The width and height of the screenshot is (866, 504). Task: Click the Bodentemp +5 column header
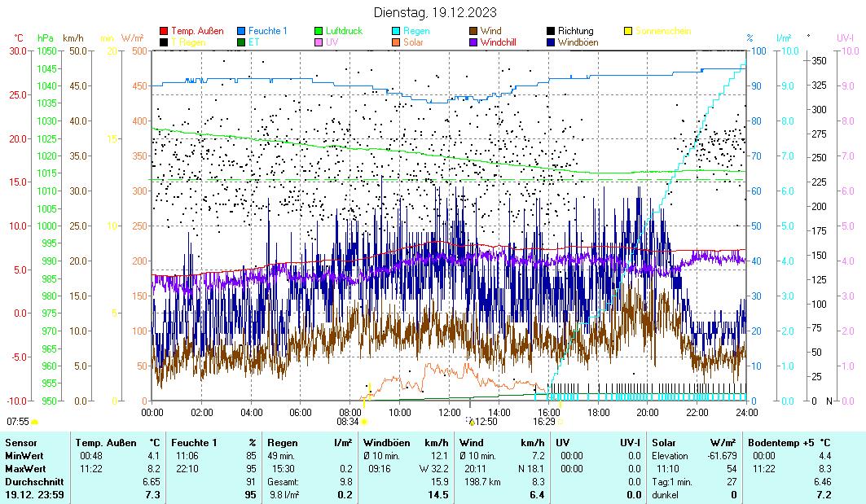coord(771,443)
